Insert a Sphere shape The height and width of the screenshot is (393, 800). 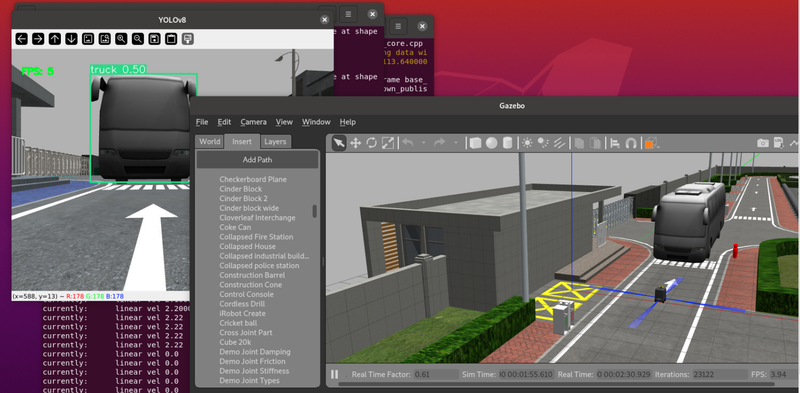point(491,143)
